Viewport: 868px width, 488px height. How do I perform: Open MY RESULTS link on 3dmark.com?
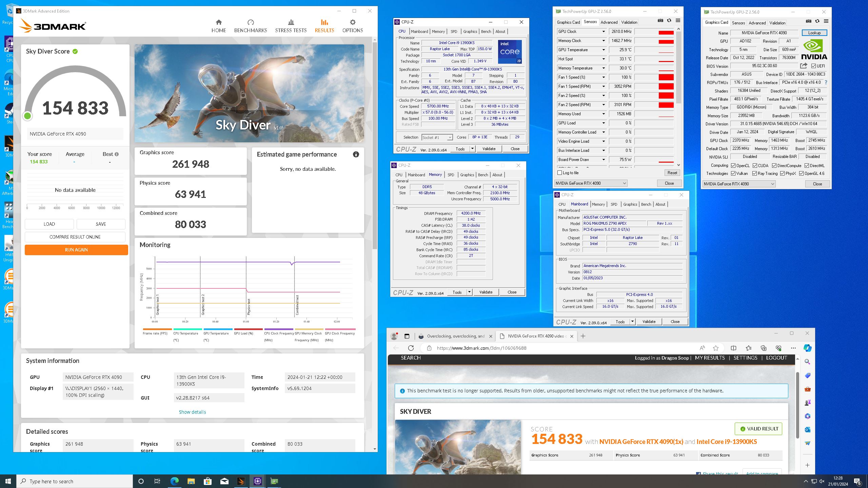click(710, 358)
